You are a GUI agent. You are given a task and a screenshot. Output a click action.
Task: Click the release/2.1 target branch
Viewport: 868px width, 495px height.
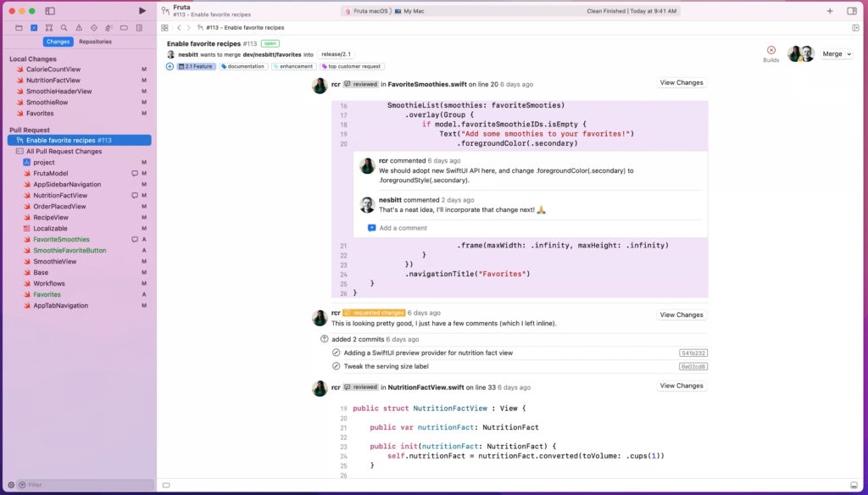336,54
